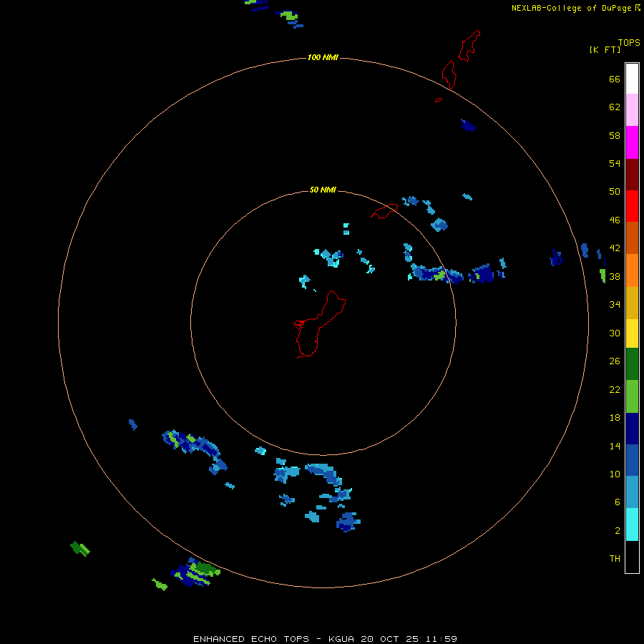Click the 14 legend value
The height and width of the screenshot is (644, 644).
point(615,446)
